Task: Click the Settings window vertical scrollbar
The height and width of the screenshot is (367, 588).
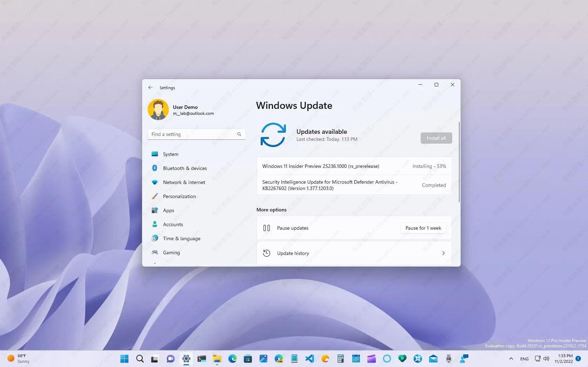Action: click(459, 162)
